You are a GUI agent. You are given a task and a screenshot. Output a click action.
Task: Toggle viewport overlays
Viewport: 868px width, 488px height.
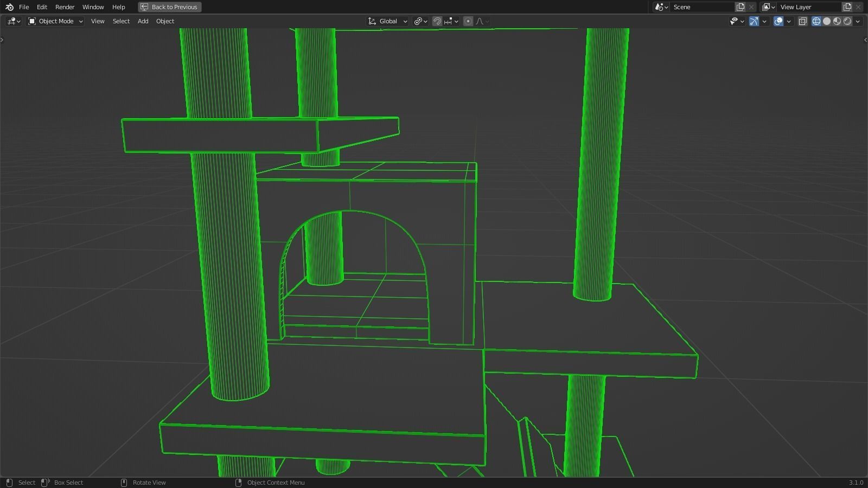pos(778,21)
